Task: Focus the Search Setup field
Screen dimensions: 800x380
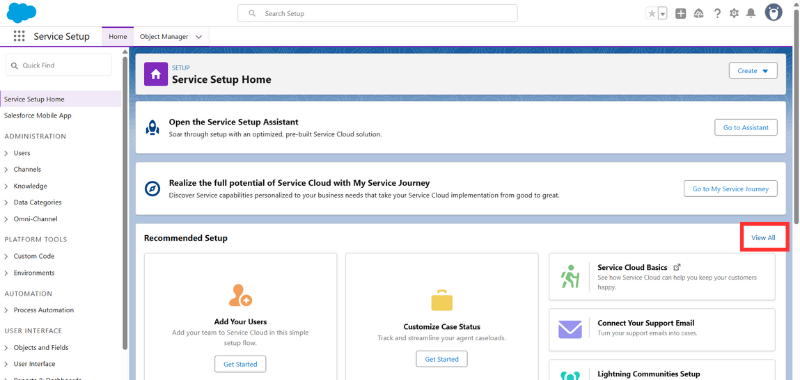Action: click(x=377, y=13)
